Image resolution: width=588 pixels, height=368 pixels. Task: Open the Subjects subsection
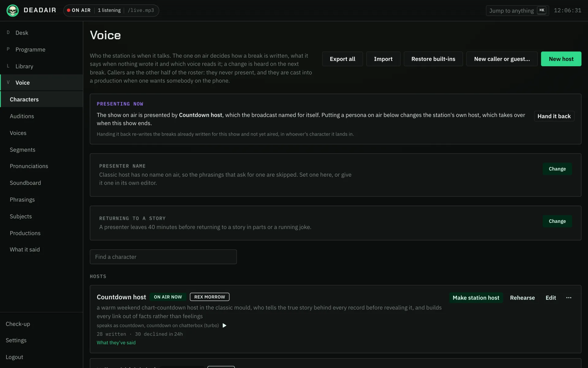point(41,216)
